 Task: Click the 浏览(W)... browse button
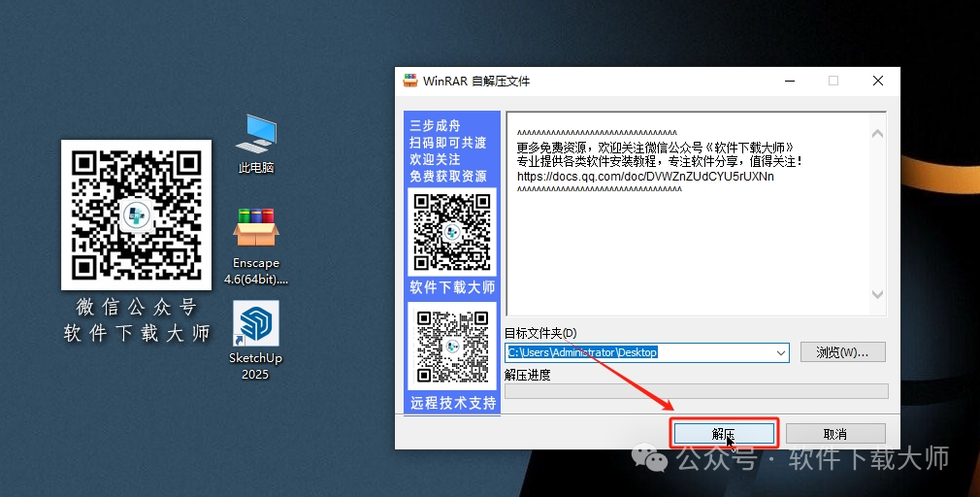(x=842, y=352)
